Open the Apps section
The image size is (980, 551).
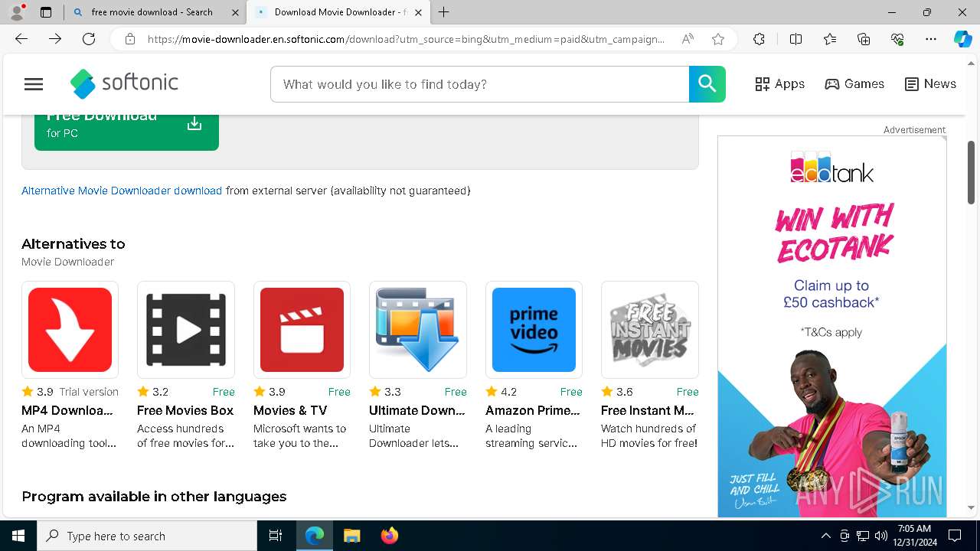click(779, 84)
